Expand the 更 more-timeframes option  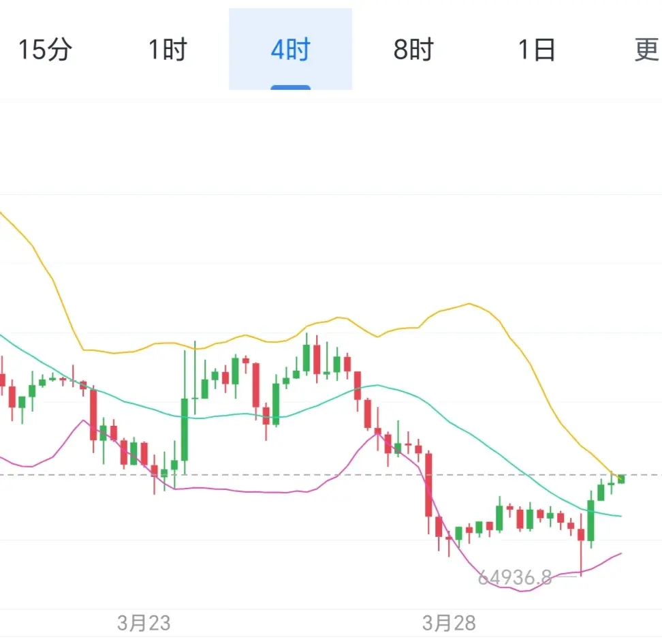646,50
